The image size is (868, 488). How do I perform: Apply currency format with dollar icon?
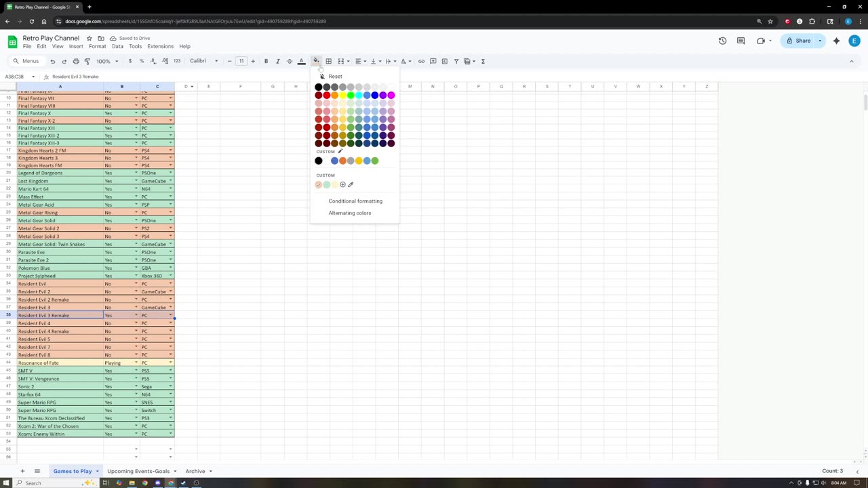pyautogui.click(x=130, y=61)
